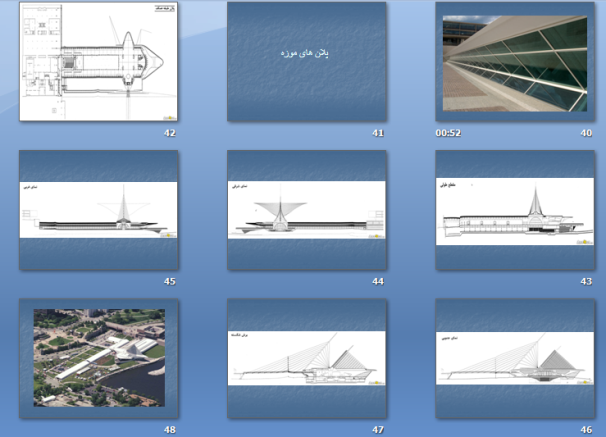The height and width of the screenshot is (437, 606).
Task: Choose slide 45 elevation thumbnail
Action: (98, 211)
